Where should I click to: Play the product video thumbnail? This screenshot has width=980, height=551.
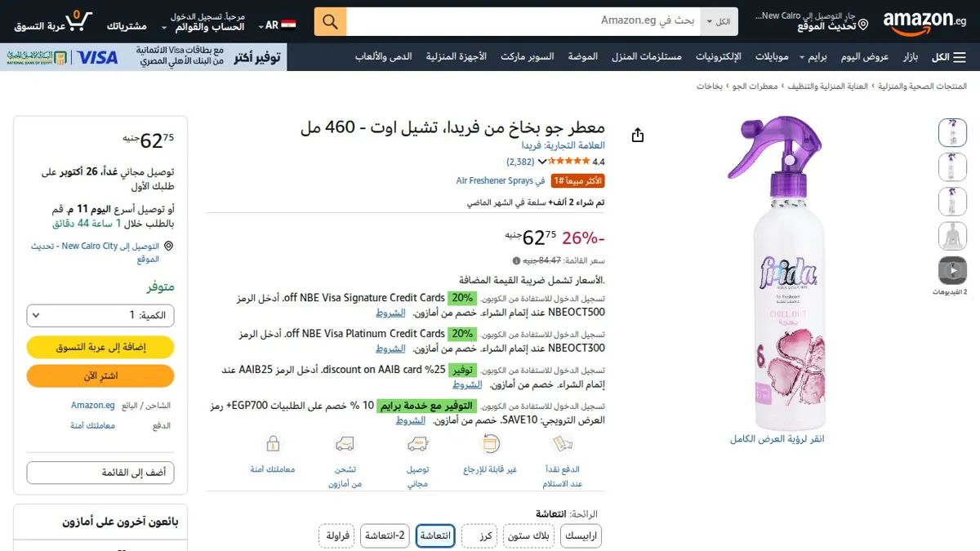point(952,269)
